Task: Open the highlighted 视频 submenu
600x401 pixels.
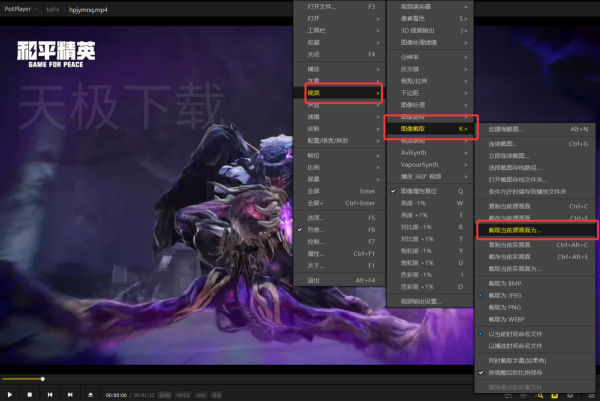Action: tap(340, 93)
